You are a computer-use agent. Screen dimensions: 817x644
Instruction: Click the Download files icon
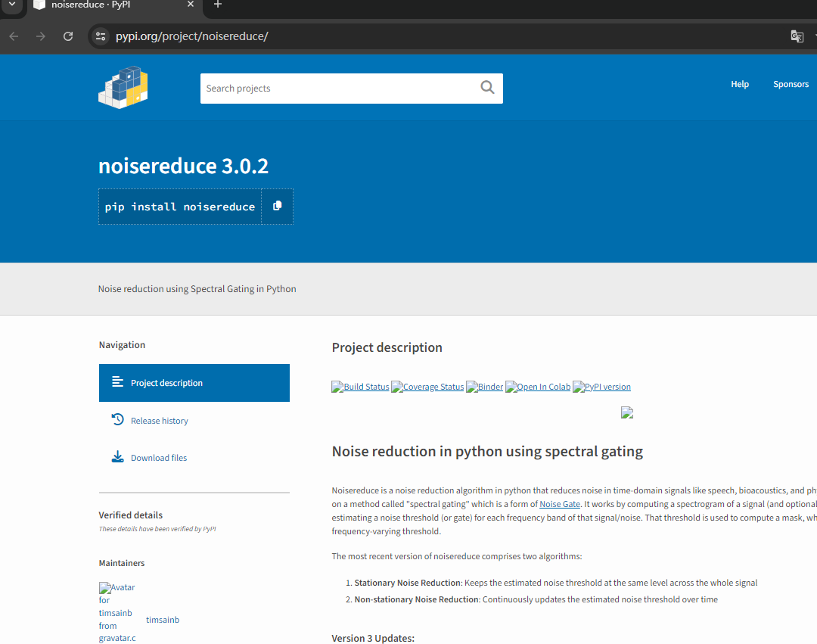pos(118,457)
